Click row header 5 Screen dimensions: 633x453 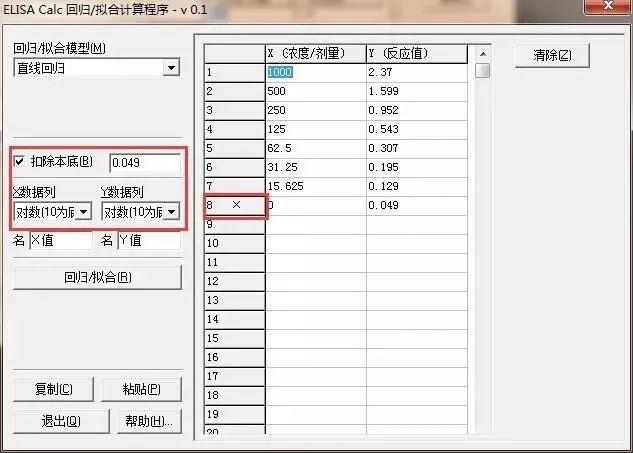(235, 149)
